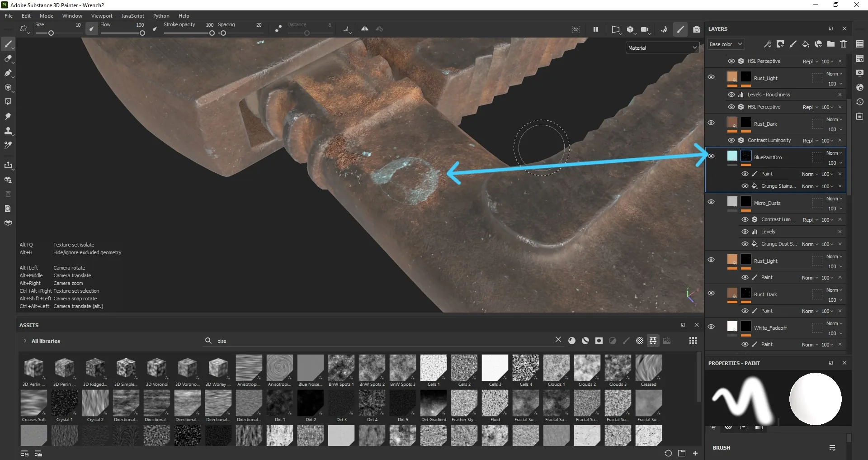This screenshot has height=460, width=868.
Task: Open the History panel icon
Action: pos(860,102)
